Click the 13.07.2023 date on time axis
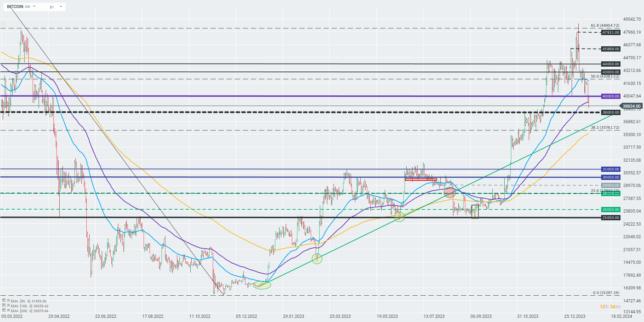Screen dimensions: 644x322 click(x=434, y=316)
